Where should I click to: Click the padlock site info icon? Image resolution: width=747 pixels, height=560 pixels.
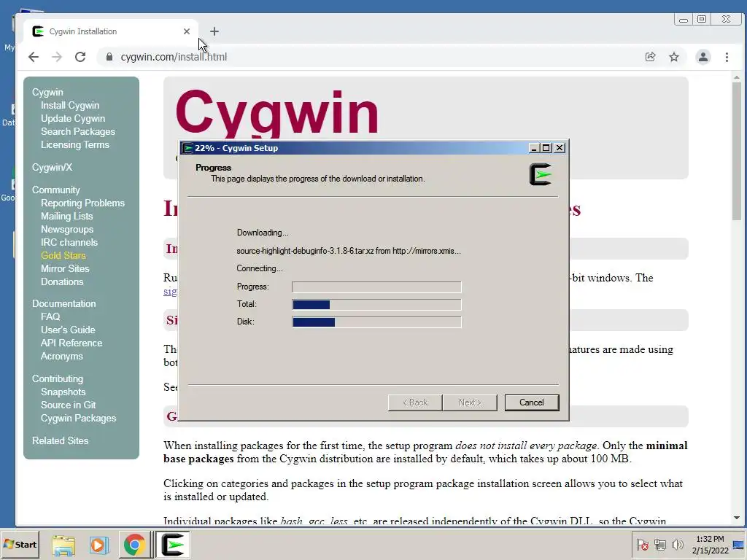pos(109,57)
